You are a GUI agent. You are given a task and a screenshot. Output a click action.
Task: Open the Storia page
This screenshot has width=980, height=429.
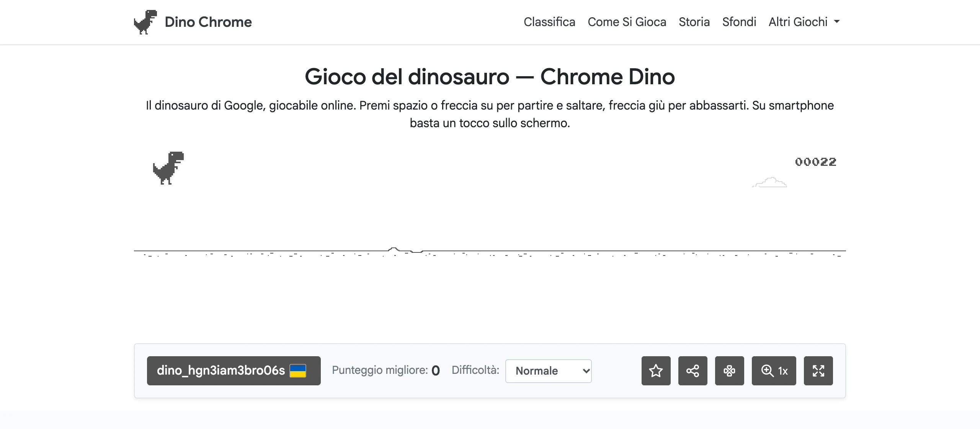pos(694,22)
